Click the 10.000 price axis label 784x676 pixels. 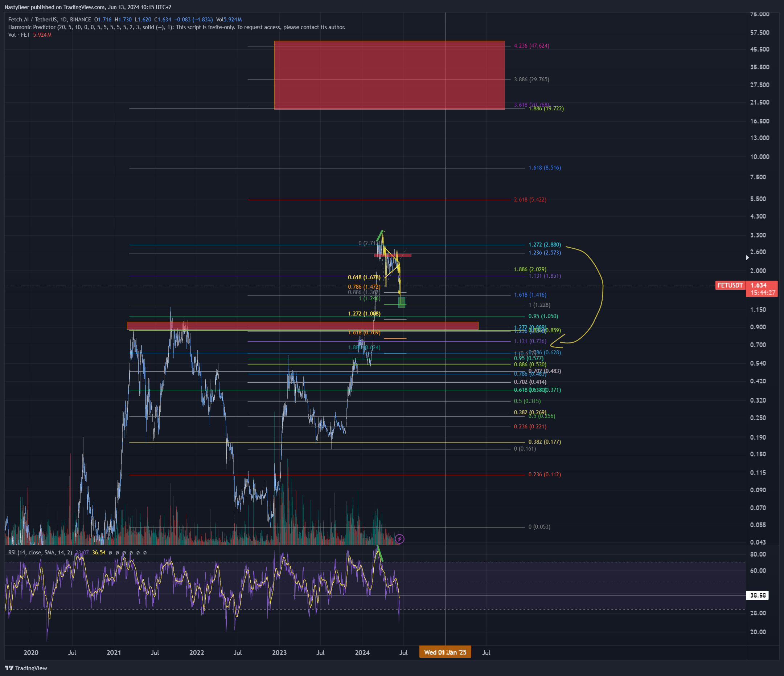coord(760,157)
